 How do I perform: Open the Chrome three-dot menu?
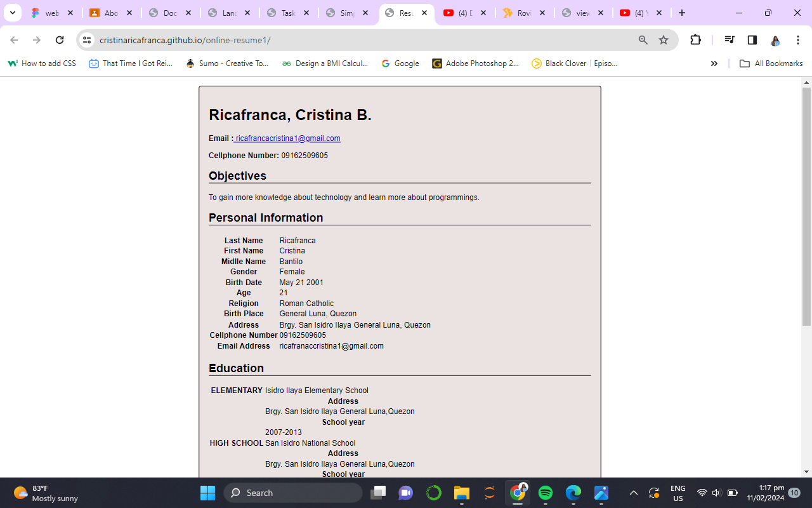pos(798,40)
